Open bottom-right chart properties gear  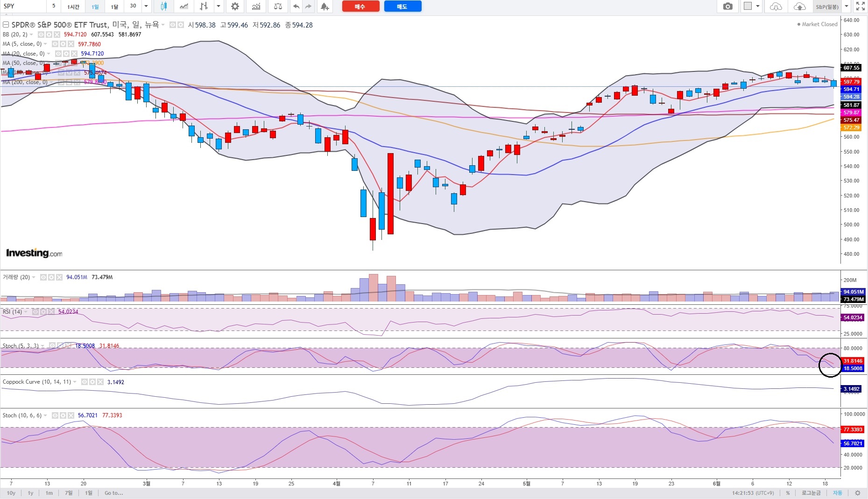(858, 493)
